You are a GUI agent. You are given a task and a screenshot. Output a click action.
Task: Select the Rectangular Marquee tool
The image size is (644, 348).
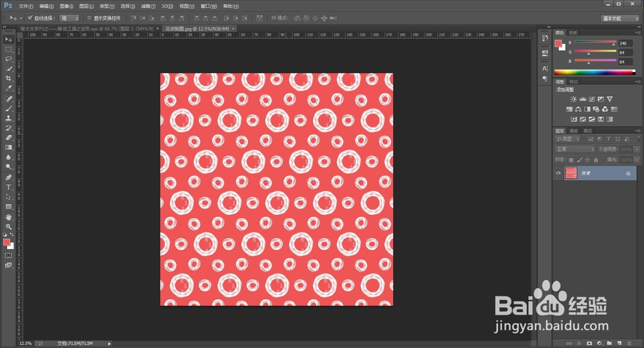pos(8,50)
